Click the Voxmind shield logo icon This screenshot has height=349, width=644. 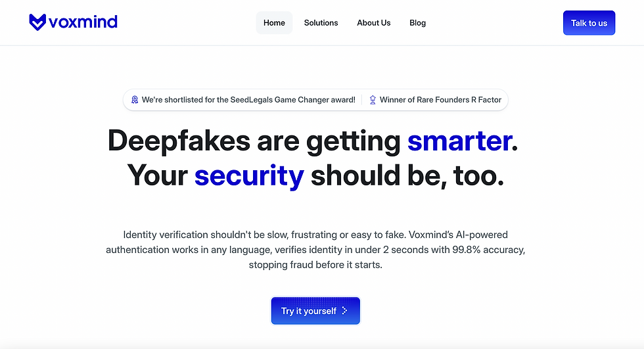(x=38, y=22)
